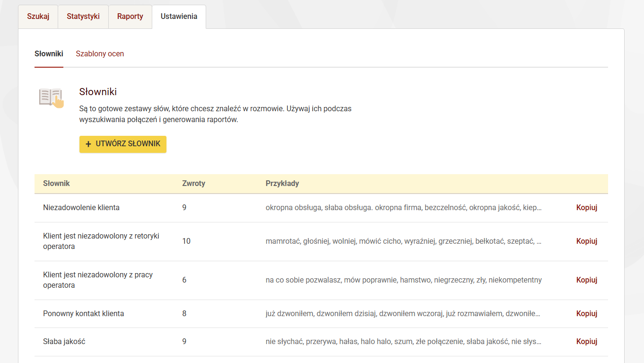644x363 pixels.
Task: Copy the Niezadowolenie klienta dictionary
Action: coord(587,208)
